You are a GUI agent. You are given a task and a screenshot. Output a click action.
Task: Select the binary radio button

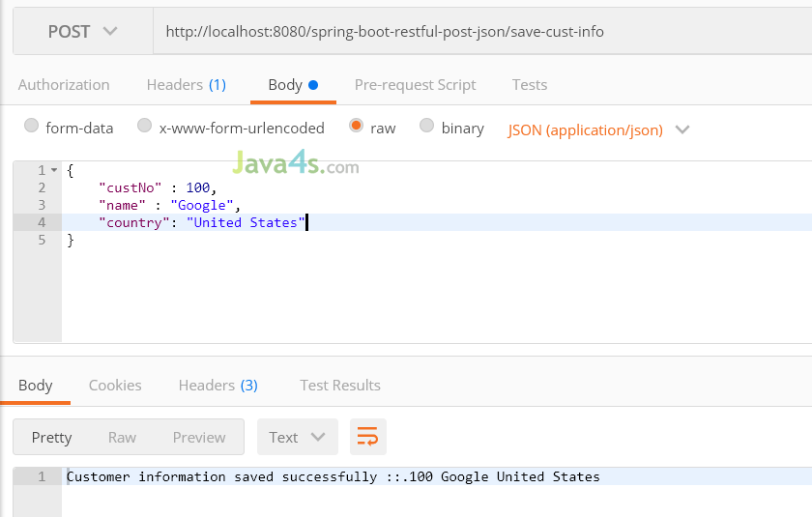point(426,126)
